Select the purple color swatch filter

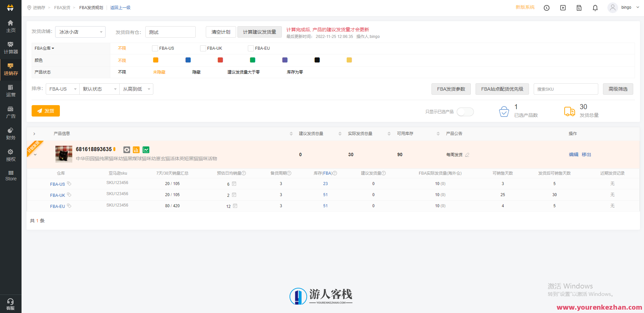(x=285, y=60)
